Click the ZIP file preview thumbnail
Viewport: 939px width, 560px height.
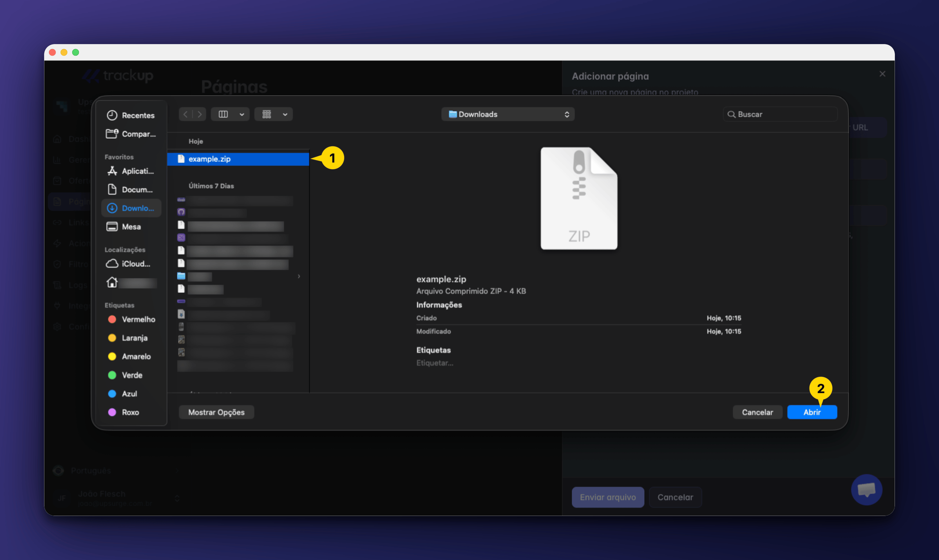tap(579, 198)
